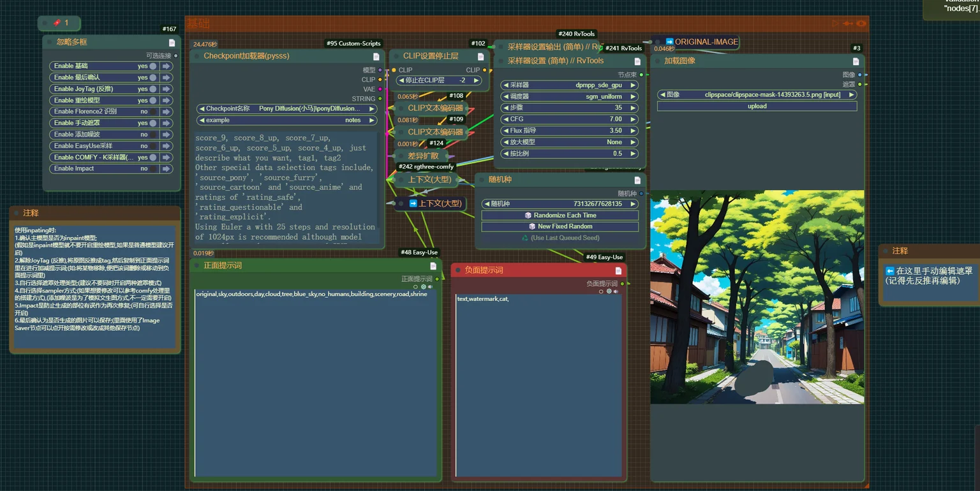Increase 随机种 seed value with right arrow
This screenshot has height=491, width=980.
click(634, 204)
